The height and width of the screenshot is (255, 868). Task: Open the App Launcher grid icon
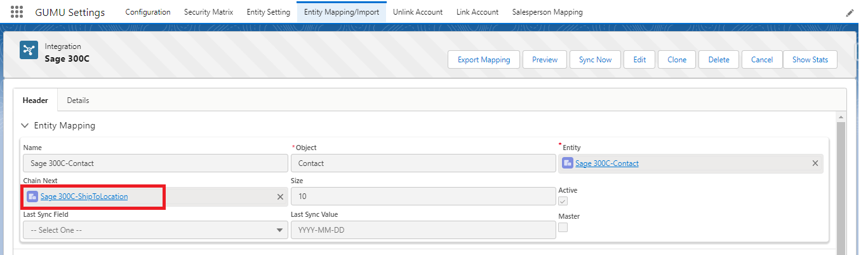[17, 12]
